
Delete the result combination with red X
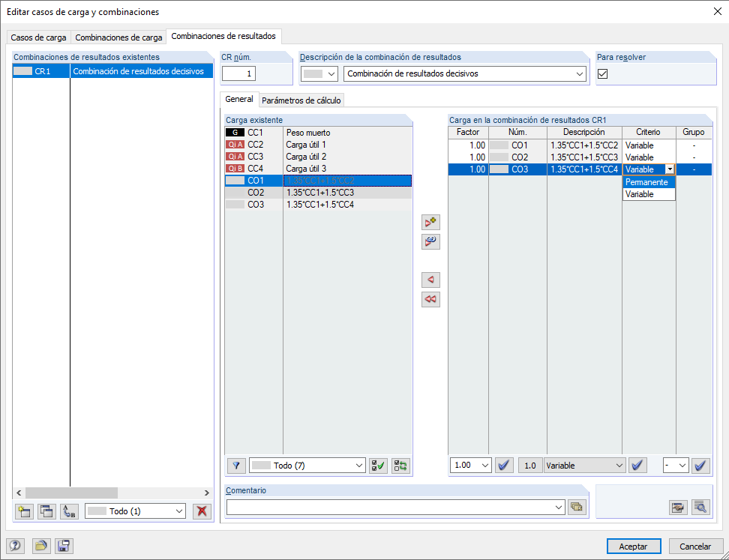[x=202, y=511]
